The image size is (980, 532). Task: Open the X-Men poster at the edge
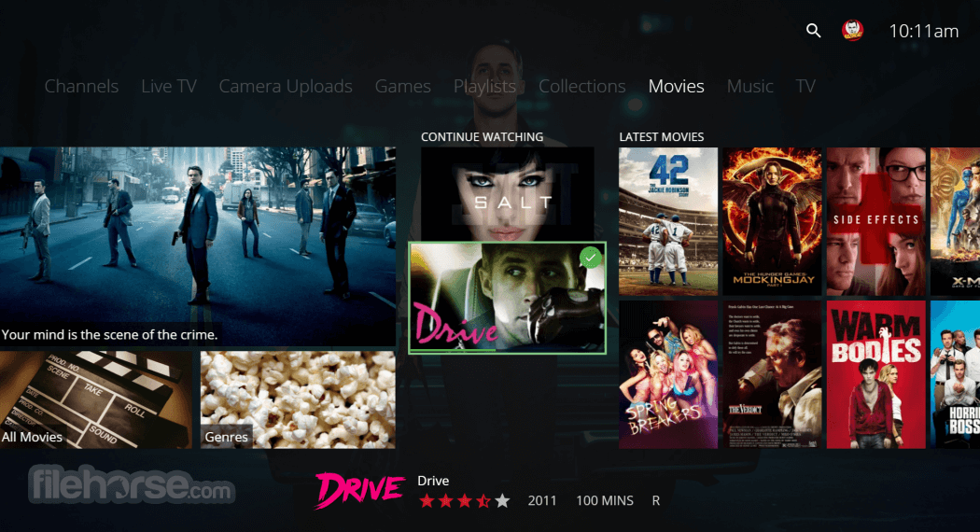pyautogui.click(x=955, y=221)
